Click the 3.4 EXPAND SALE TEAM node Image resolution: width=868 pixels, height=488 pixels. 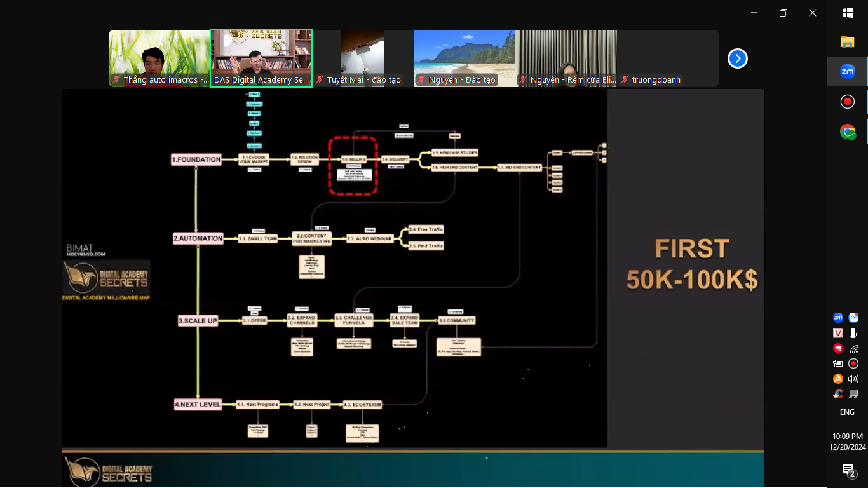pos(404,320)
